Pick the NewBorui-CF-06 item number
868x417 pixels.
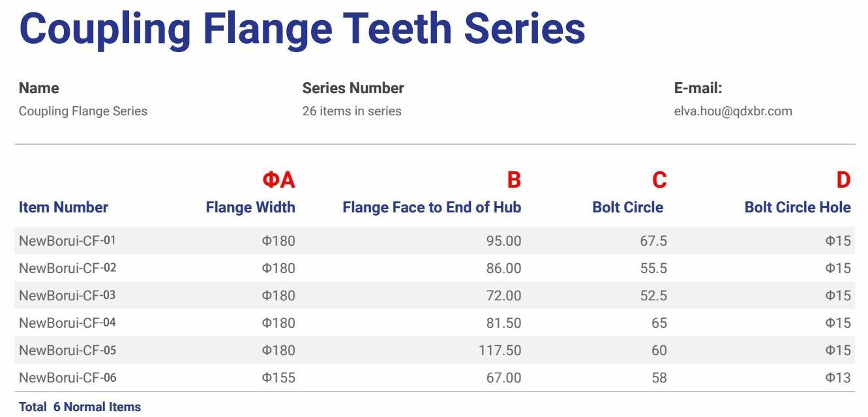(x=67, y=378)
